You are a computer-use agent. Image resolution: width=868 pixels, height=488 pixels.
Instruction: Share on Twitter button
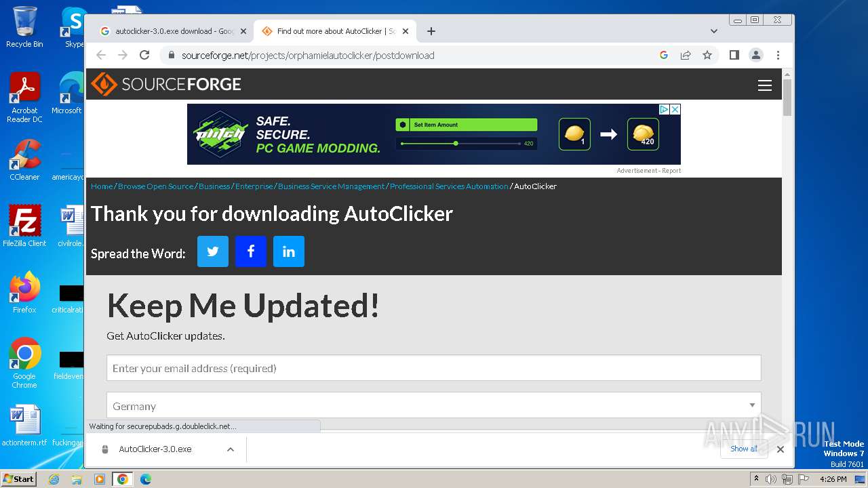(213, 251)
